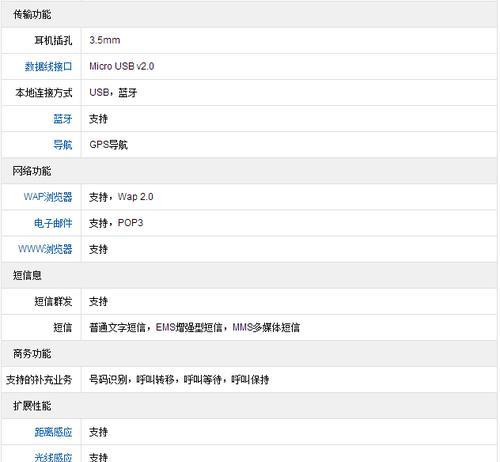
Task: Open the EMS增强型短信 link
Action: 189,327
